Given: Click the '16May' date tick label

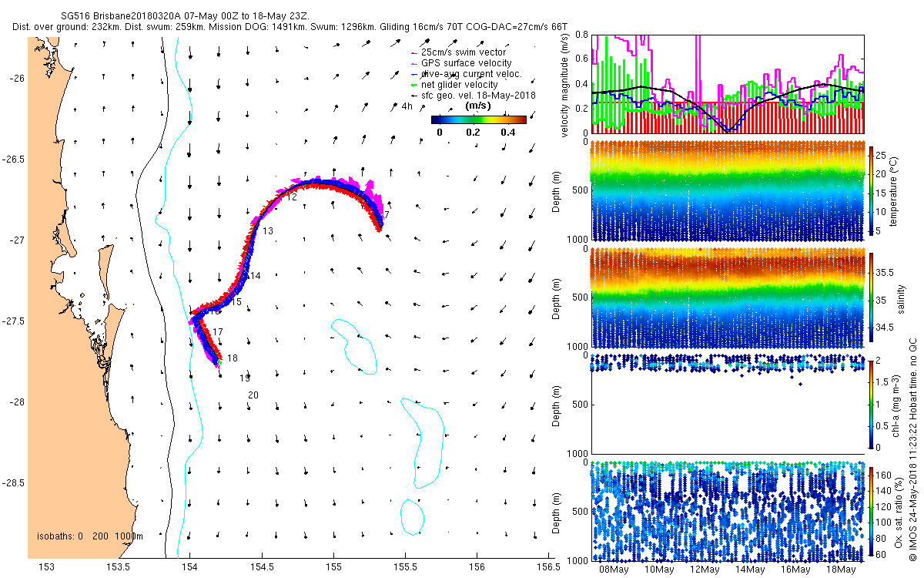Looking at the screenshot, I should 795,570.
